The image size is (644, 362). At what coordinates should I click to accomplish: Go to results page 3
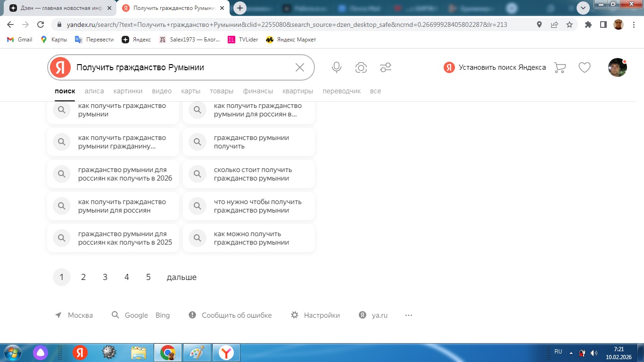tap(105, 277)
